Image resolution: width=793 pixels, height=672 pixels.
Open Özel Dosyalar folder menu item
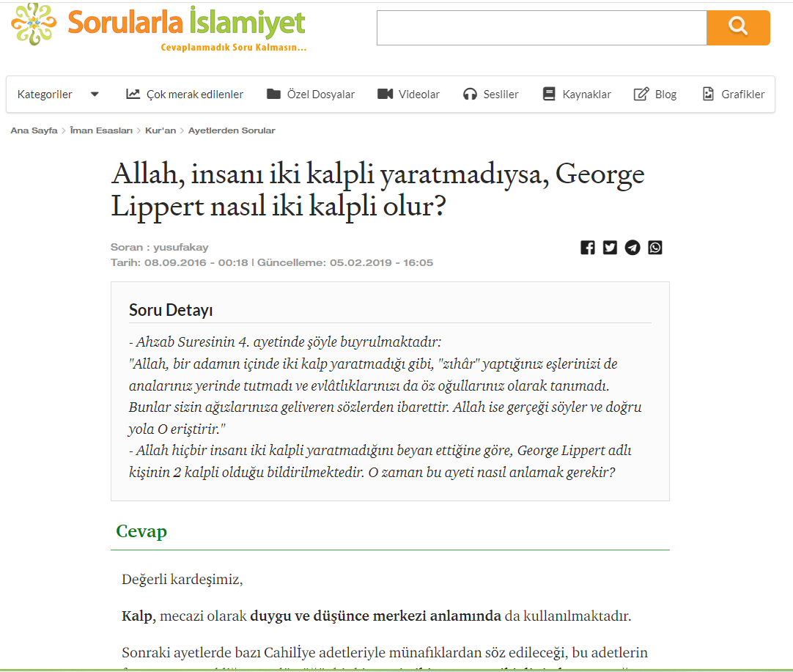[311, 94]
